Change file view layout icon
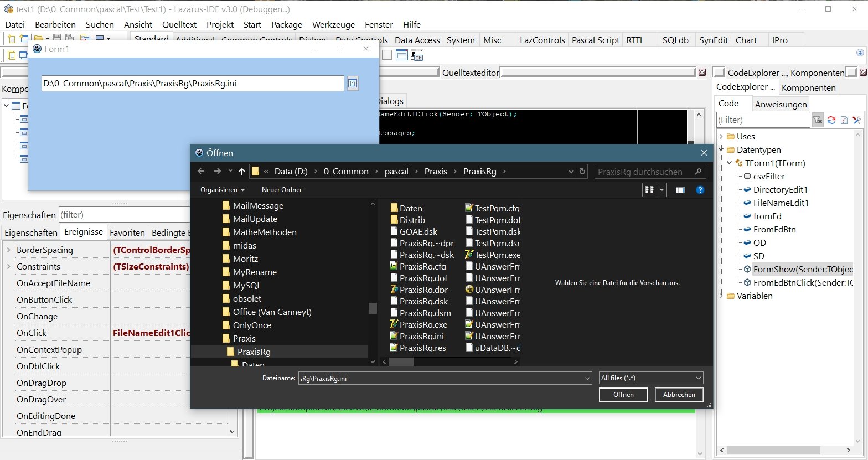 pyautogui.click(x=649, y=190)
